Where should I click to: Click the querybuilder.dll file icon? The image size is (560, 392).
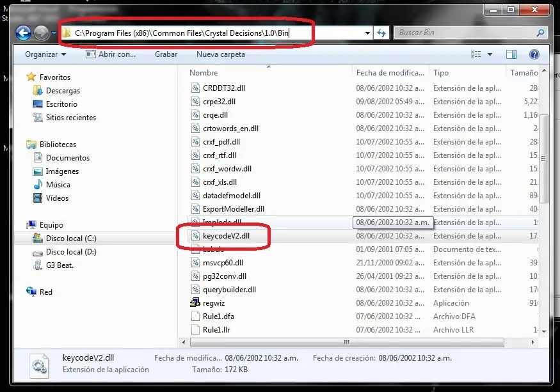click(195, 290)
